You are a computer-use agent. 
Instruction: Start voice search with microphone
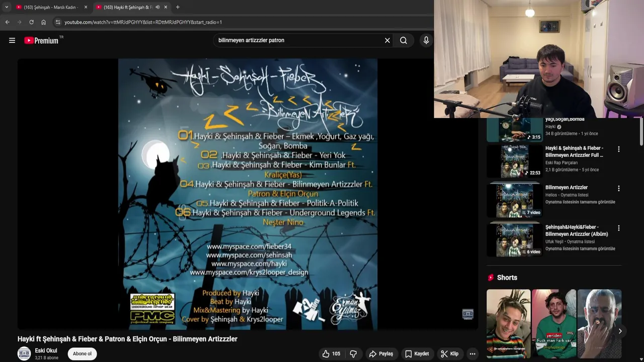point(426,40)
